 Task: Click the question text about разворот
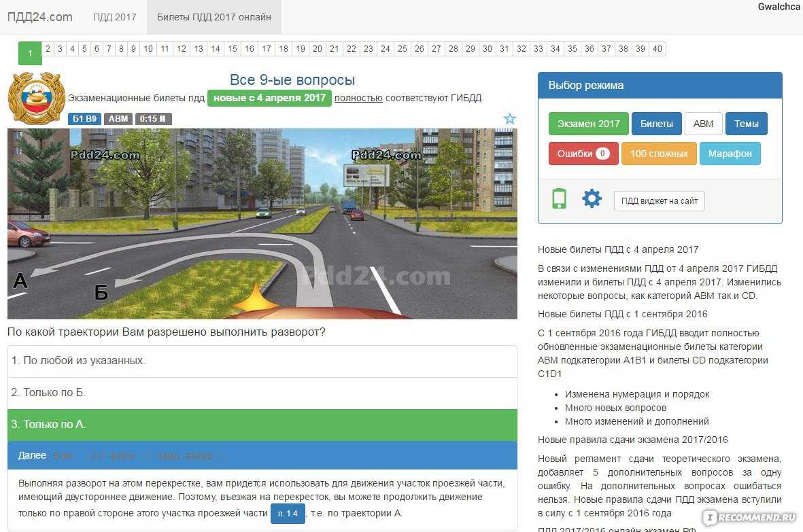[167, 332]
